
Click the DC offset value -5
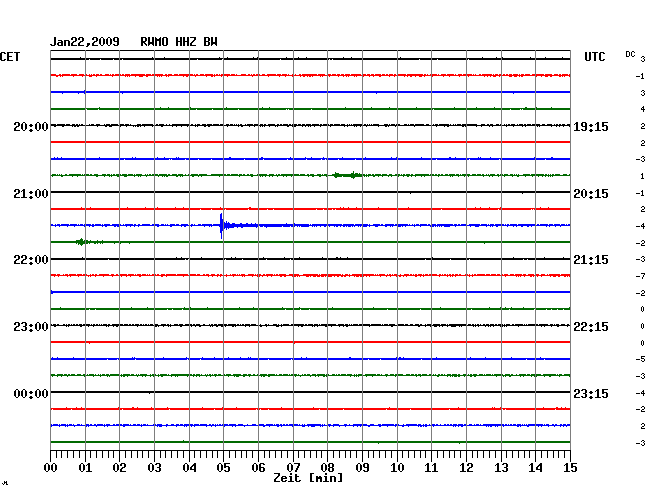pyautogui.click(x=640, y=359)
